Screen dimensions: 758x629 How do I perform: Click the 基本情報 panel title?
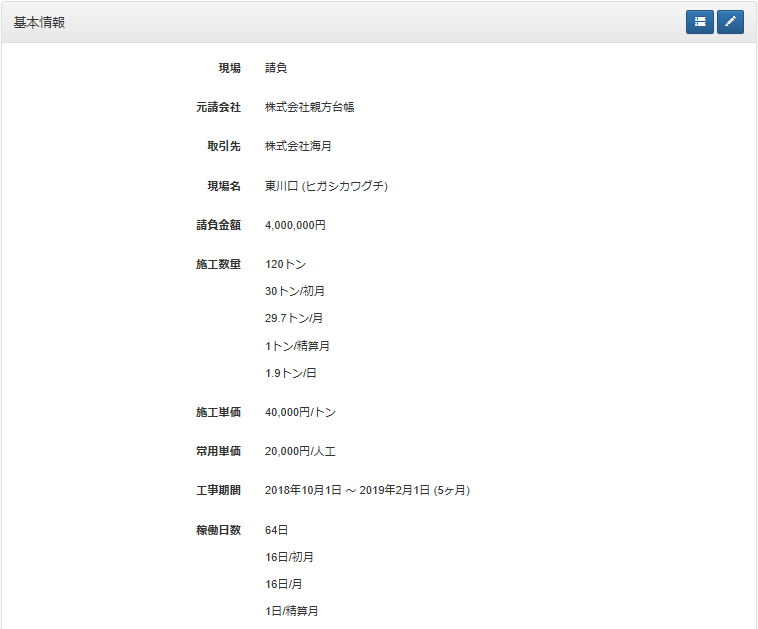(39, 22)
